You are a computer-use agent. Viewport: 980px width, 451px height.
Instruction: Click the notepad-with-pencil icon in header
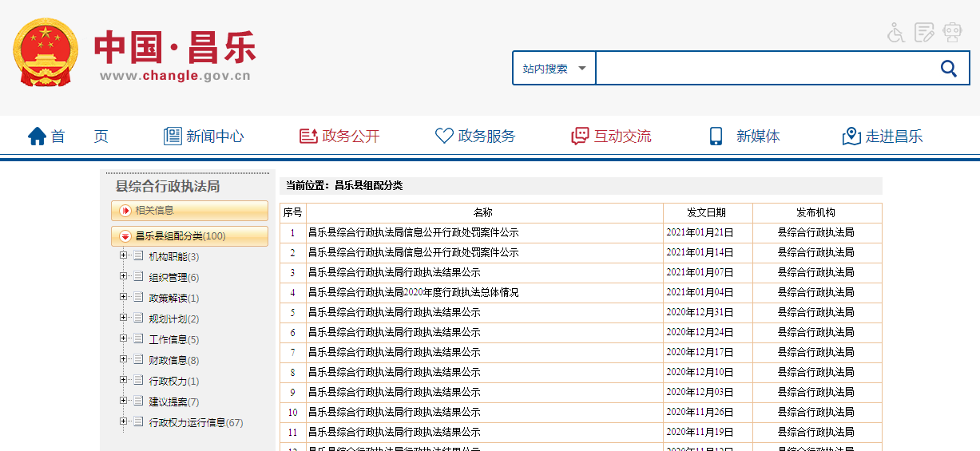[924, 33]
